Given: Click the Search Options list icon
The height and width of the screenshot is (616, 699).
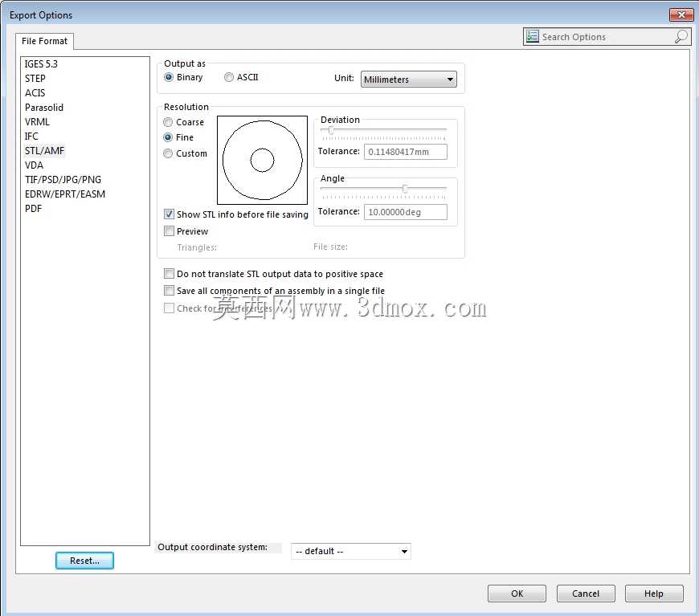Looking at the screenshot, I should pyautogui.click(x=532, y=36).
